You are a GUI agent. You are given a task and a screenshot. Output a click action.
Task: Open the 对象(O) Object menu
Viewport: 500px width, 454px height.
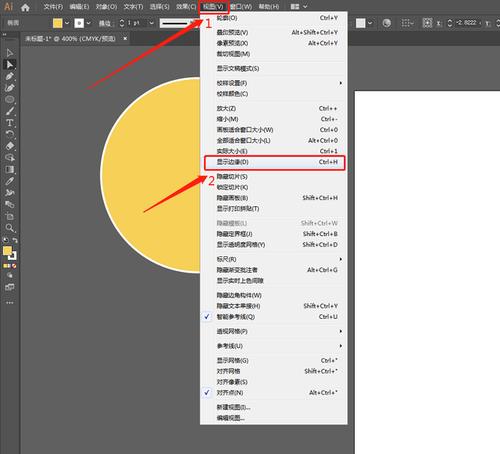106,7
